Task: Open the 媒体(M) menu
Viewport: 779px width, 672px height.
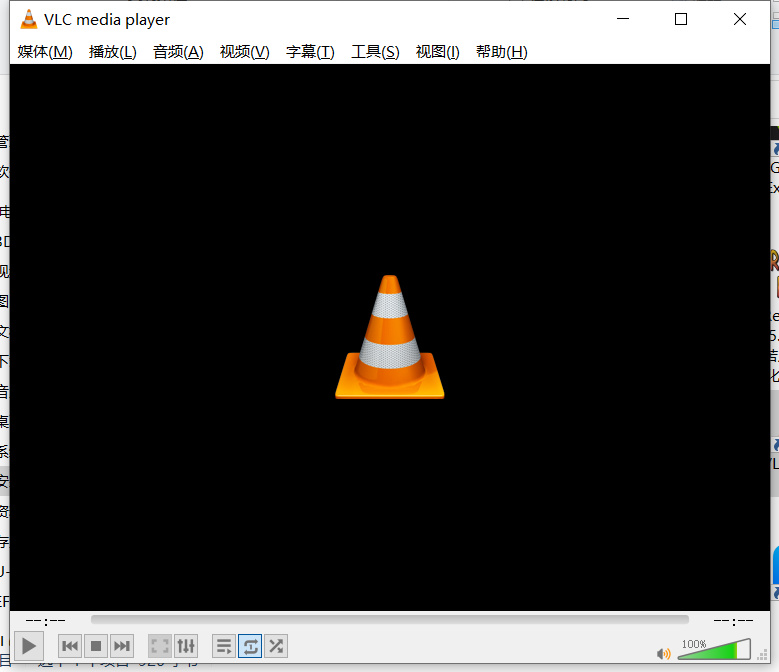Action: point(45,52)
